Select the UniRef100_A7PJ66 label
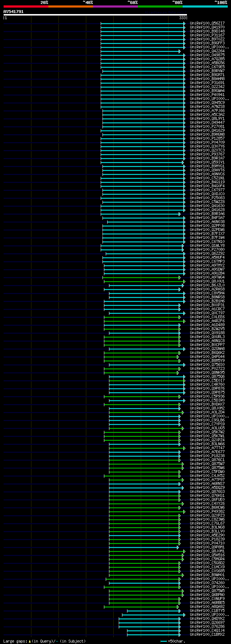Viewport: 231px width, 644px height. [207, 110]
